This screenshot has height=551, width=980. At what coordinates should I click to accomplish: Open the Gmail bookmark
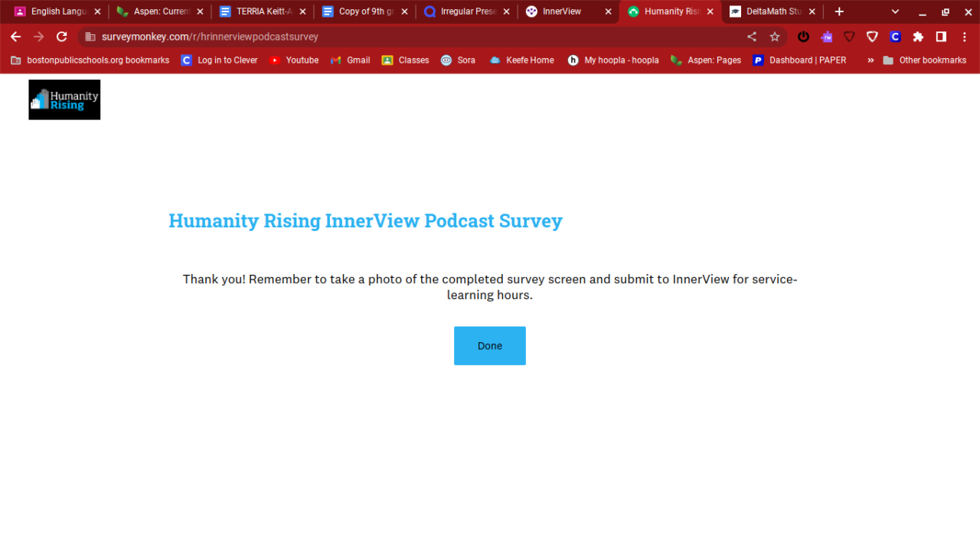[350, 60]
